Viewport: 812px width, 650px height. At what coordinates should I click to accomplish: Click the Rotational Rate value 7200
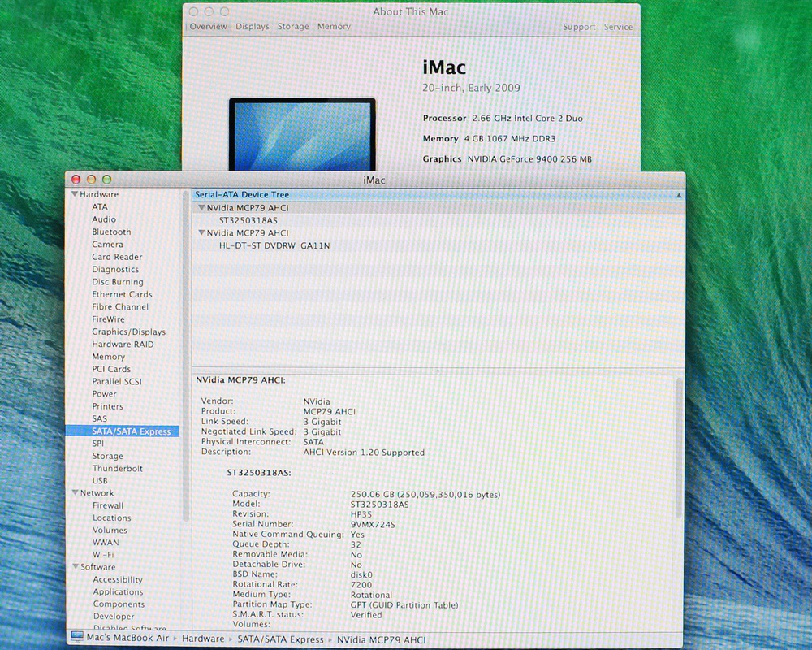[x=361, y=585]
